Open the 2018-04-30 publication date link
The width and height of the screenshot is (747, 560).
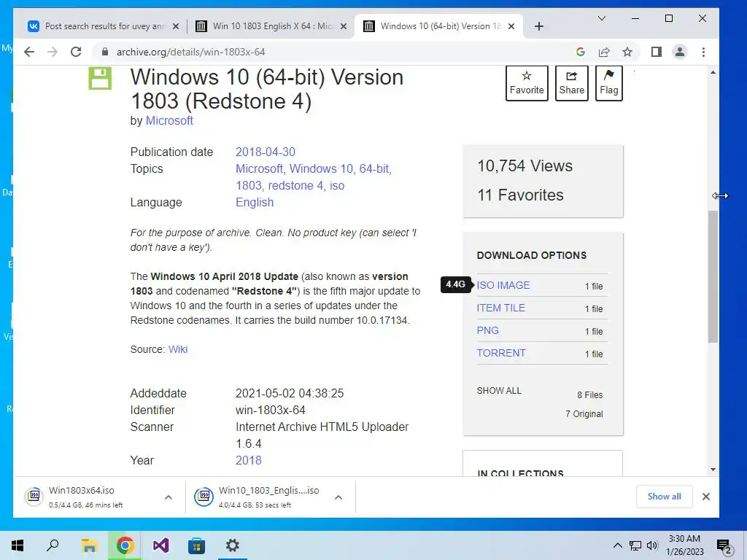[x=266, y=152]
